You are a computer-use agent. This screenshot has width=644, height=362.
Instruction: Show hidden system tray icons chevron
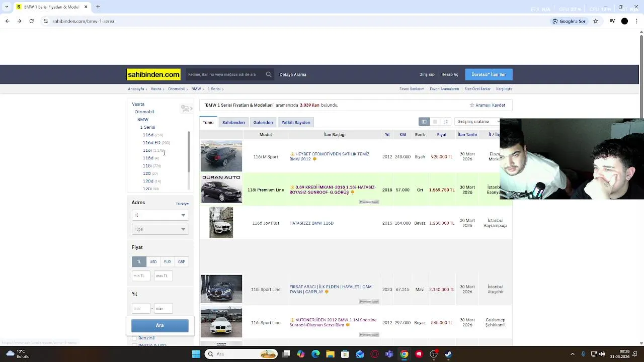click(573, 354)
